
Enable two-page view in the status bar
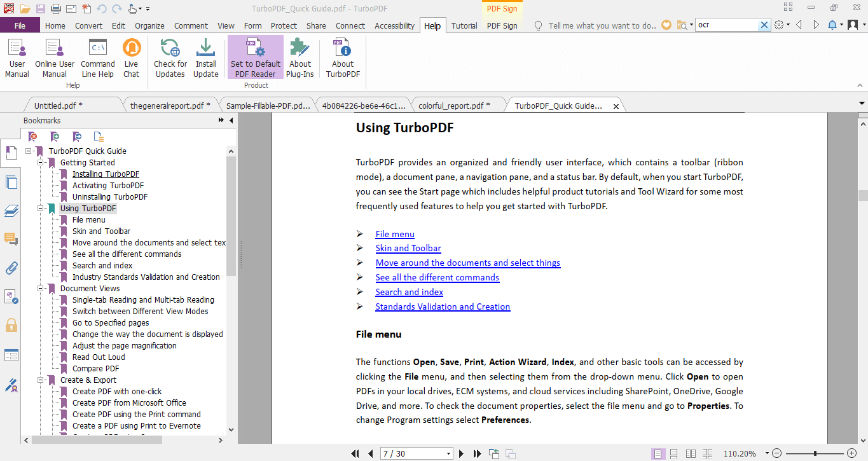pos(691,453)
